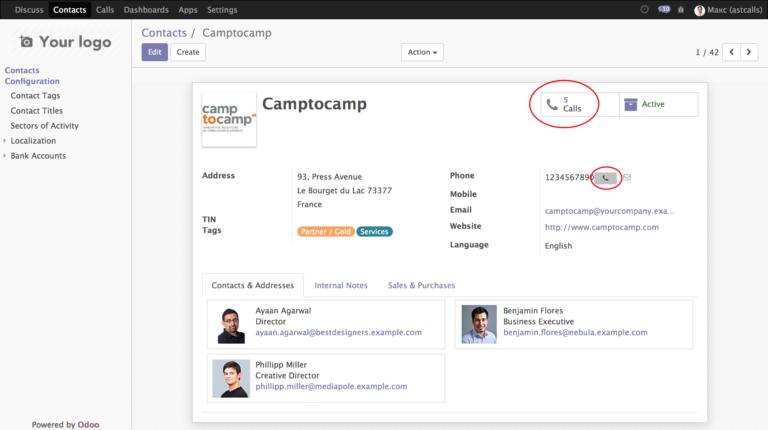Screen dimensions: 768x430
Task: Click the Camptocamp company logo image
Action: (x=229, y=119)
